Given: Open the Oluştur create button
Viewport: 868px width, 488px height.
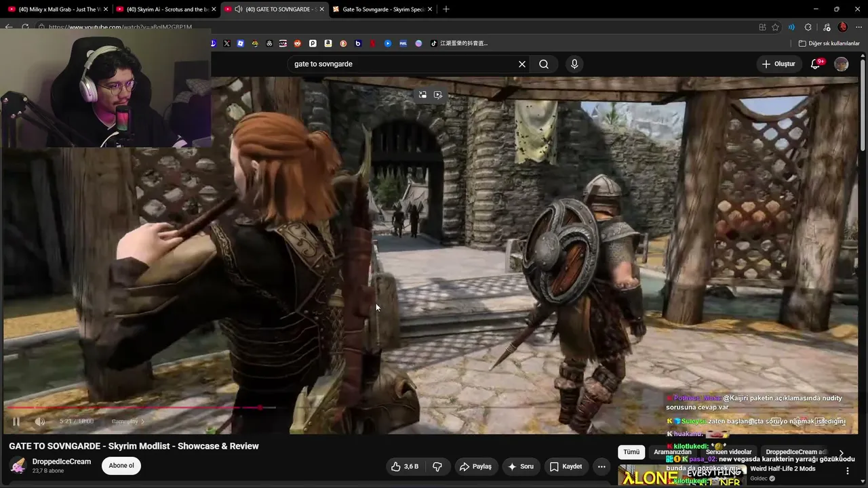Looking at the screenshot, I should tap(778, 64).
